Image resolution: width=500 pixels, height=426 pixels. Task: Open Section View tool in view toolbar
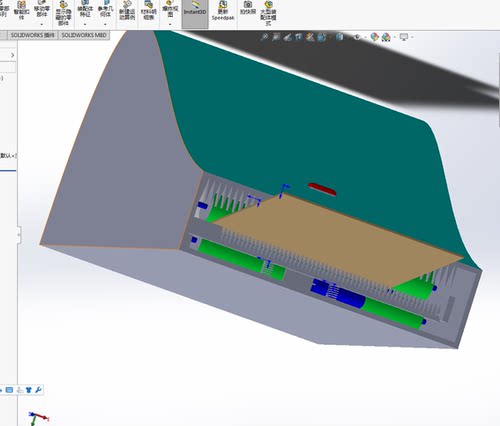(298, 37)
